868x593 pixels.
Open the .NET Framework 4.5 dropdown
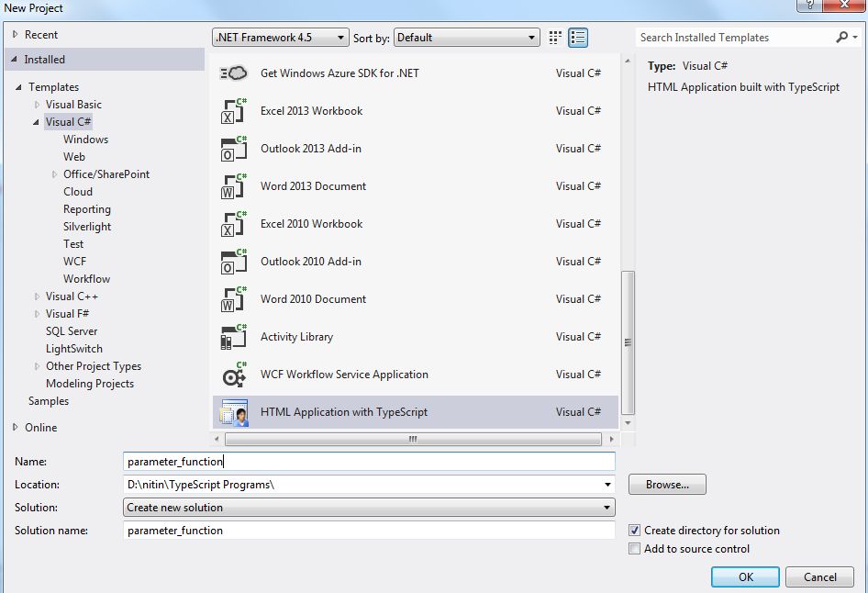point(281,37)
